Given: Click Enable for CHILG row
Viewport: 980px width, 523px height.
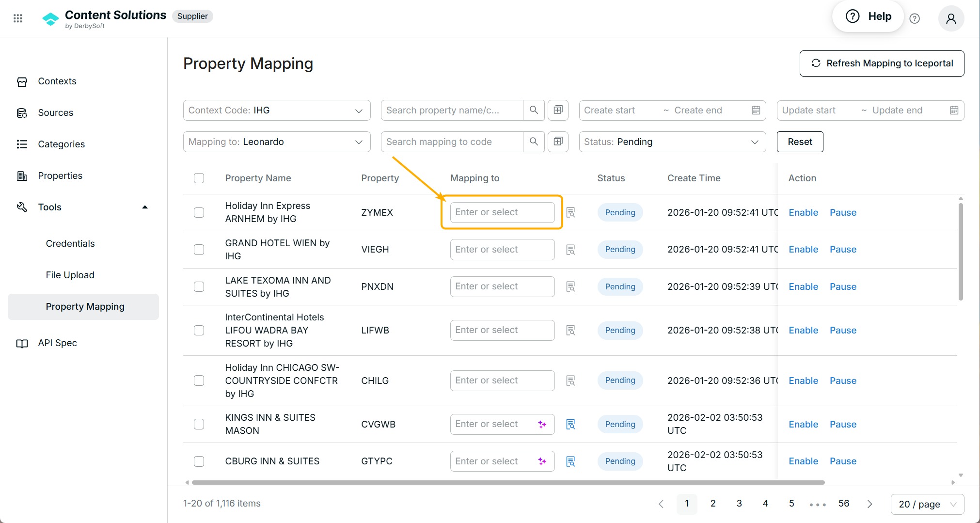Looking at the screenshot, I should (803, 380).
